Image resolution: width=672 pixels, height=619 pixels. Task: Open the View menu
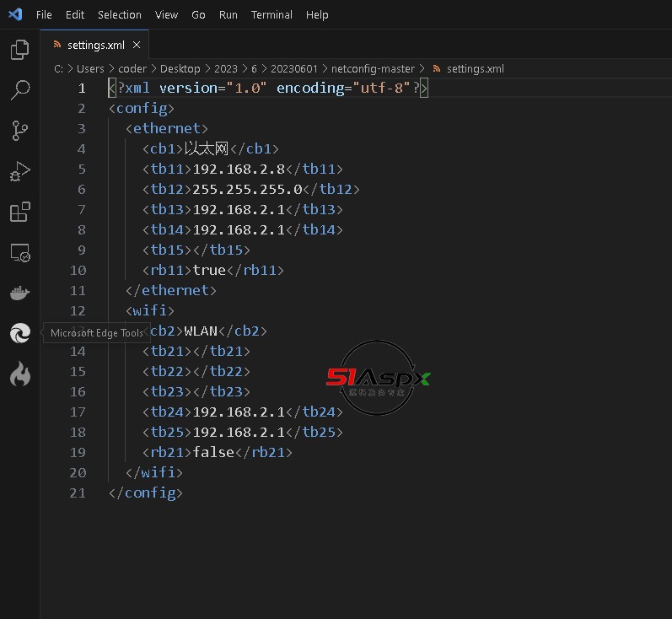tap(166, 15)
